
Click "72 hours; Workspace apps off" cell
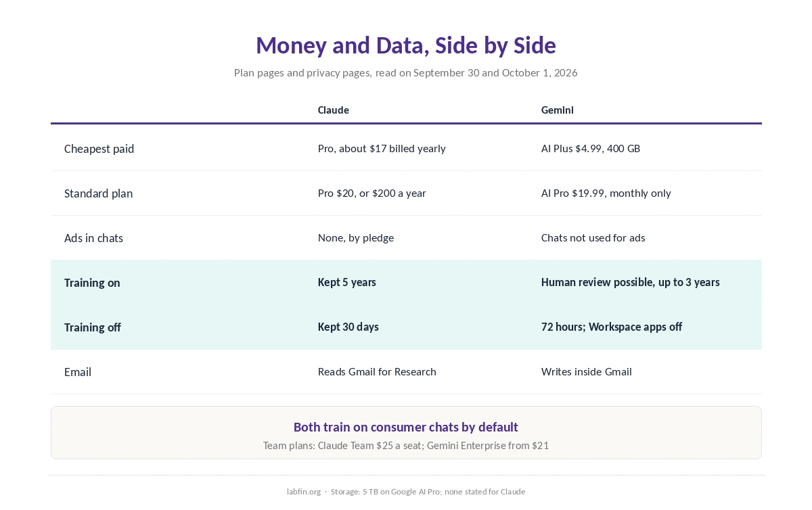tap(612, 327)
